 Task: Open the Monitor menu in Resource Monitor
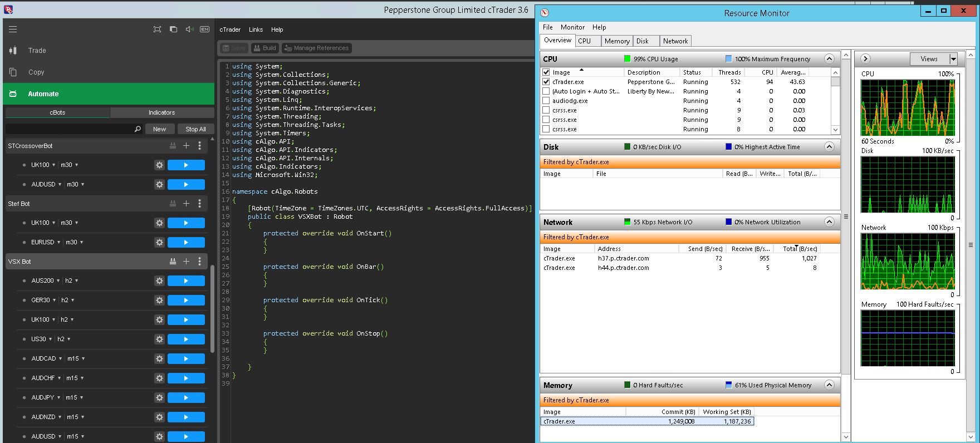point(572,27)
